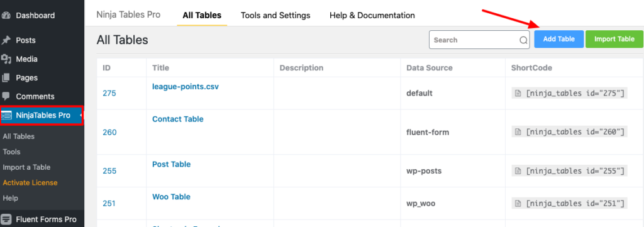644x227 pixels.
Task: Click table ID 255
Action: tap(109, 171)
